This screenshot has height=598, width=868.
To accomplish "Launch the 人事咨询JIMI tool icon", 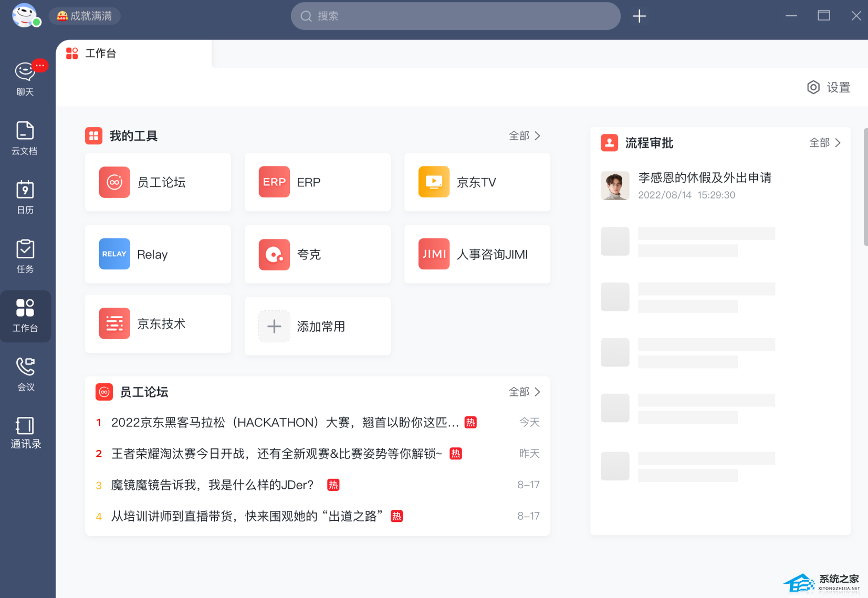I will (434, 254).
